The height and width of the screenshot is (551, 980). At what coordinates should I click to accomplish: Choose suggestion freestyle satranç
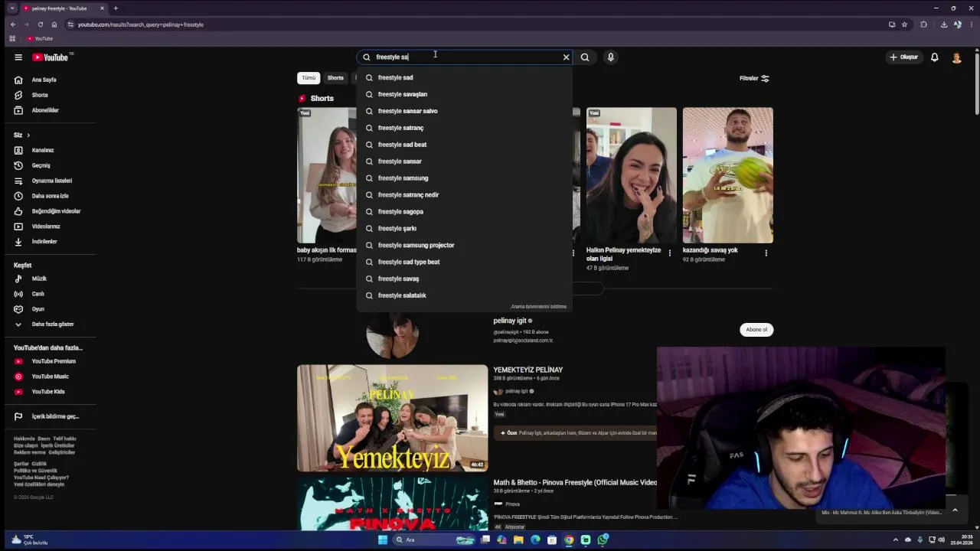(x=464, y=128)
